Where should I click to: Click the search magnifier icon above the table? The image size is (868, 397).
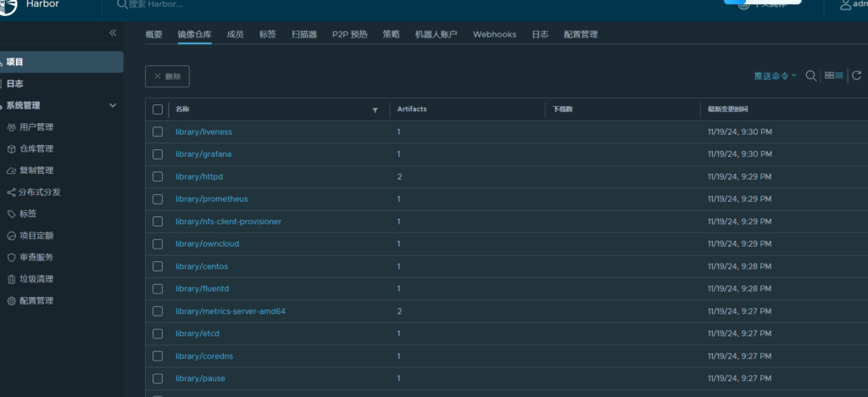pyautogui.click(x=810, y=75)
